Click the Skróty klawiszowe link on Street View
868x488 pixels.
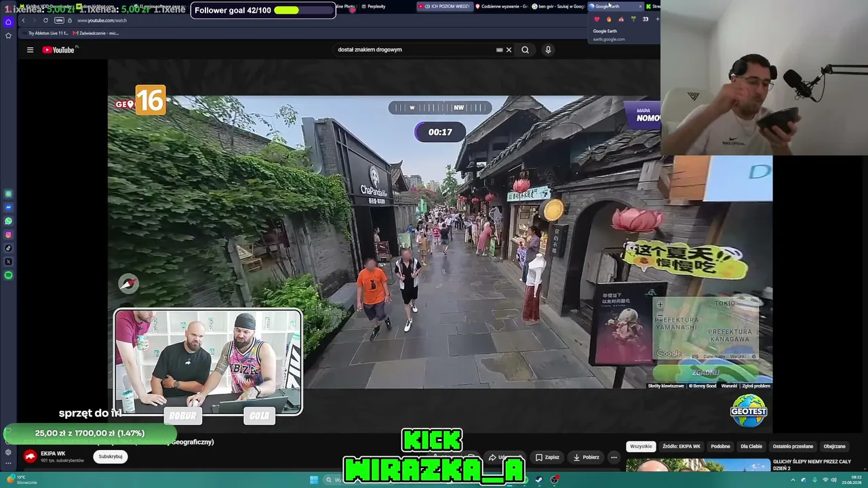[x=666, y=386]
